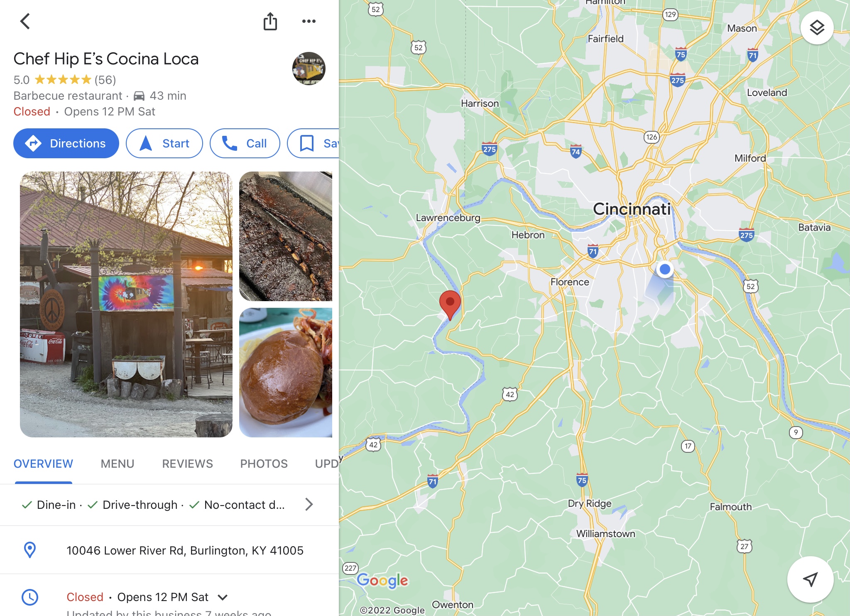This screenshot has height=616, width=850.
Task: Open the share sheet icon
Action: [270, 21]
